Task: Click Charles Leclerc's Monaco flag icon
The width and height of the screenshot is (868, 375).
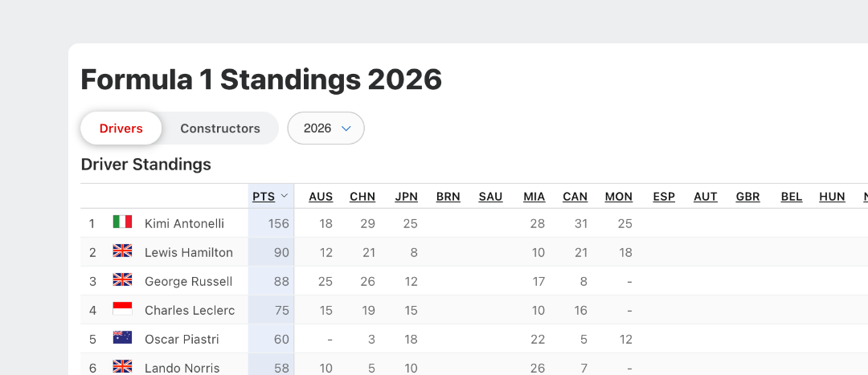Action: 122,308
